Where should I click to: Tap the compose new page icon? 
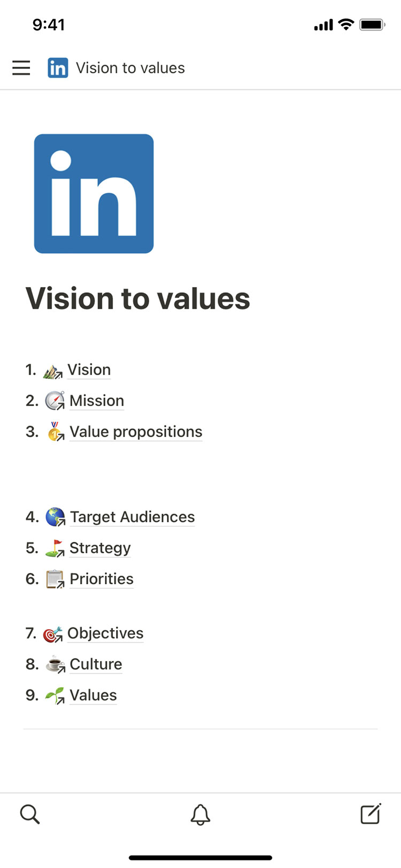coord(371,813)
